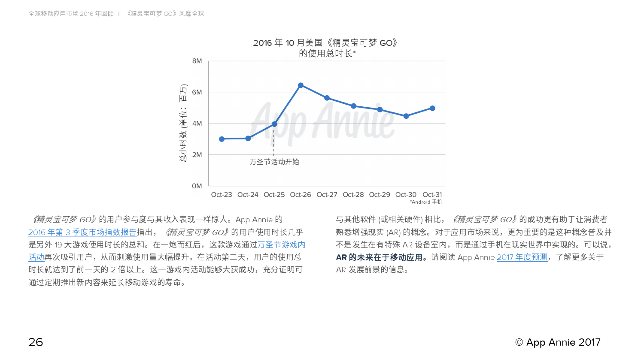Click the Oct-29 x-axis label

[380, 195]
